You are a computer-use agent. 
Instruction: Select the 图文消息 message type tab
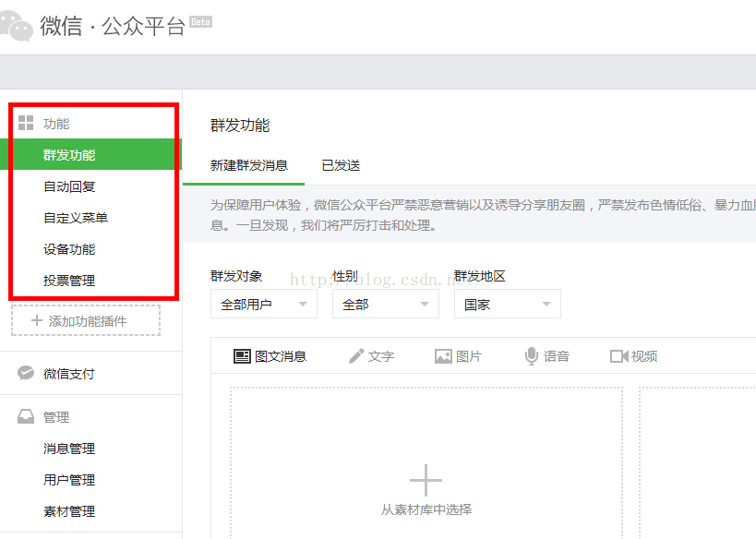pos(270,356)
